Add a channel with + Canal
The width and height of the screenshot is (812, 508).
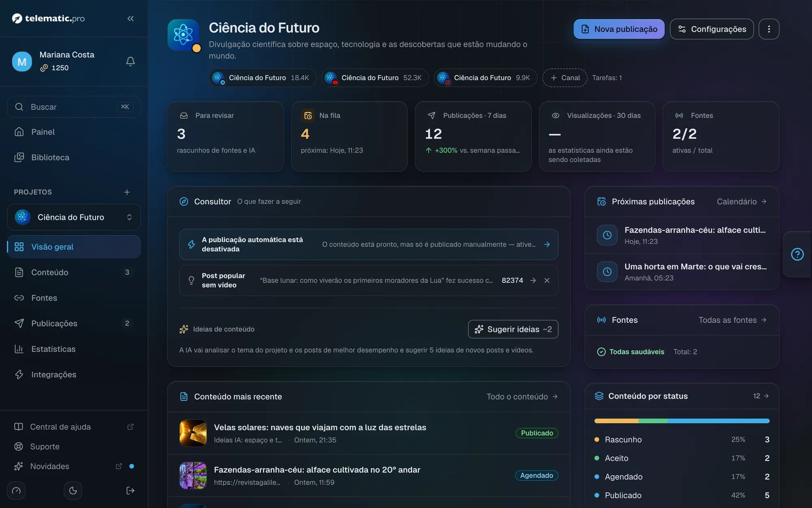tap(565, 78)
